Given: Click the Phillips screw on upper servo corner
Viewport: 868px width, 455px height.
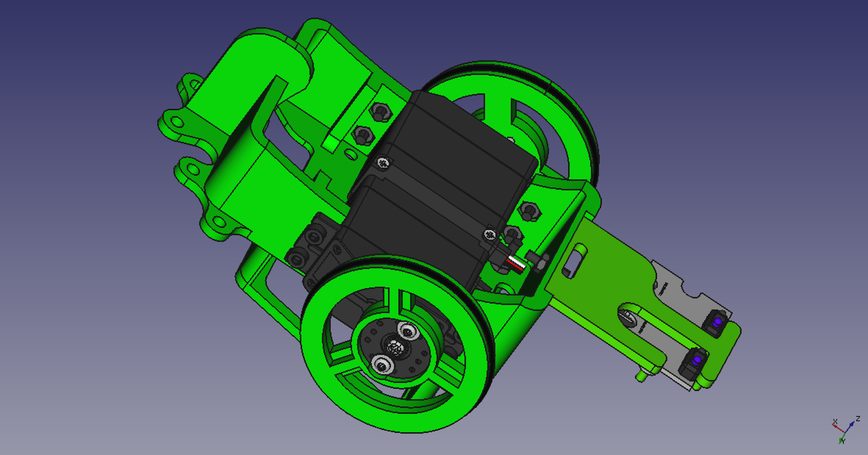Looking at the screenshot, I should pyautogui.click(x=384, y=163).
